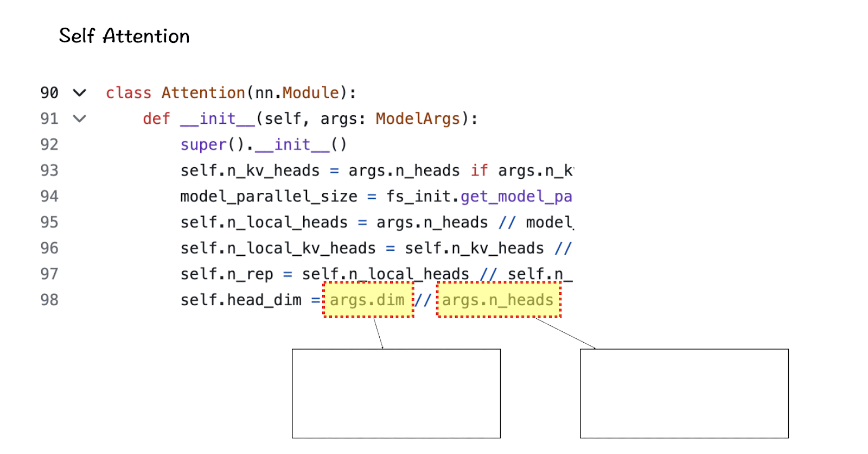Click the self.n_rep assignment target

pos(227,274)
